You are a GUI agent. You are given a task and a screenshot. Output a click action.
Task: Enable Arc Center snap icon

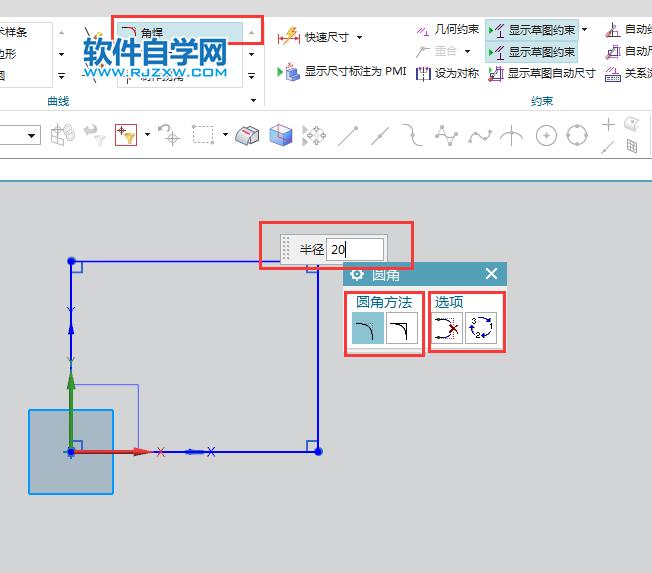pos(546,136)
